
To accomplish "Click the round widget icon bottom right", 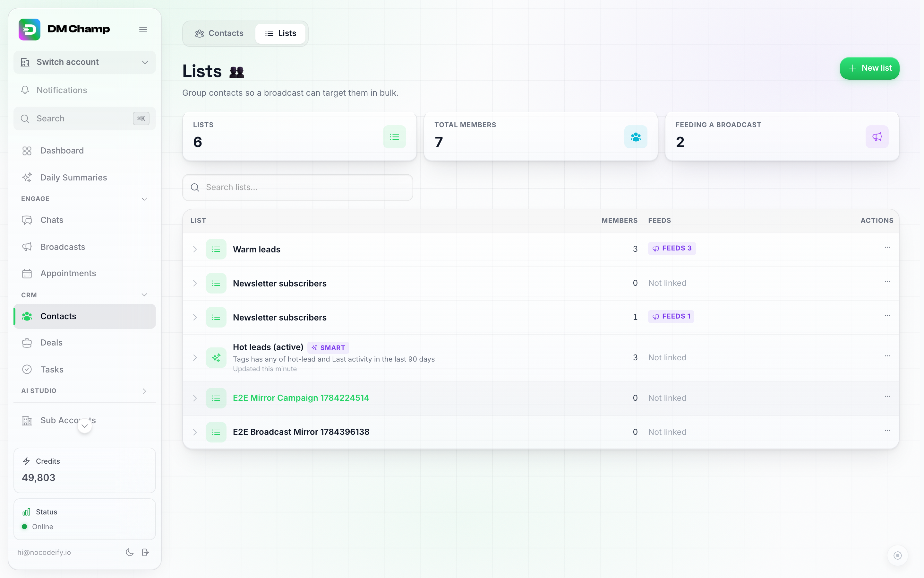I will [x=898, y=556].
